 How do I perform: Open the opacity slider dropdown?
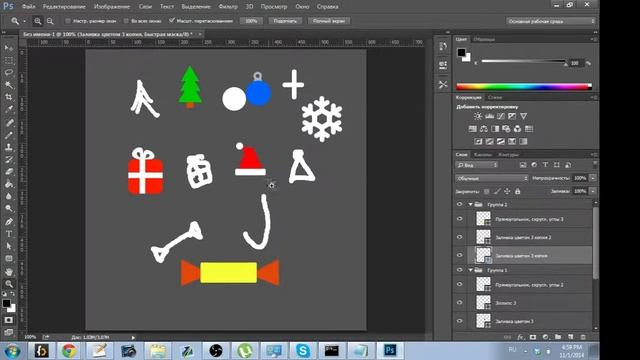(x=593, y=178)
